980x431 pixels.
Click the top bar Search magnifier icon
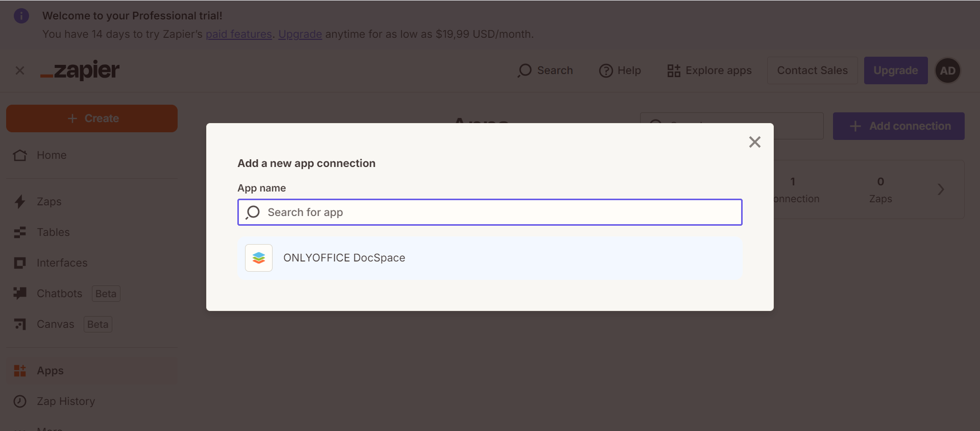click(x=524, y=70)
